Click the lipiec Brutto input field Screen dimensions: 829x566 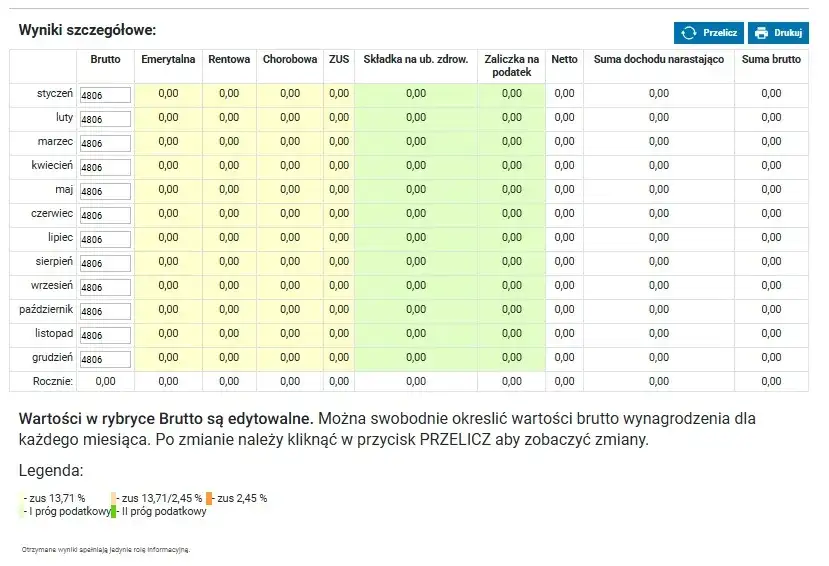105,239
